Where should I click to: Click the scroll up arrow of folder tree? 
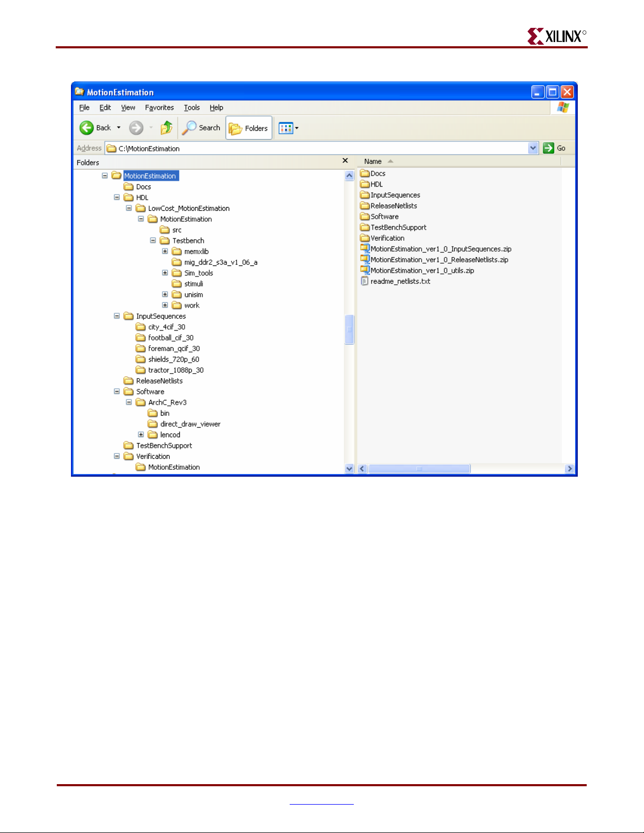point(350,176)
